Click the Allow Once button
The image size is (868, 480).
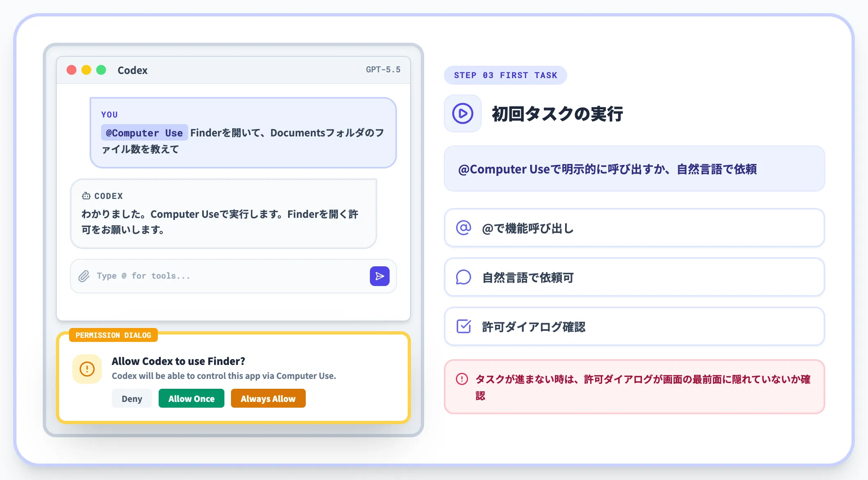coord(192,398)
